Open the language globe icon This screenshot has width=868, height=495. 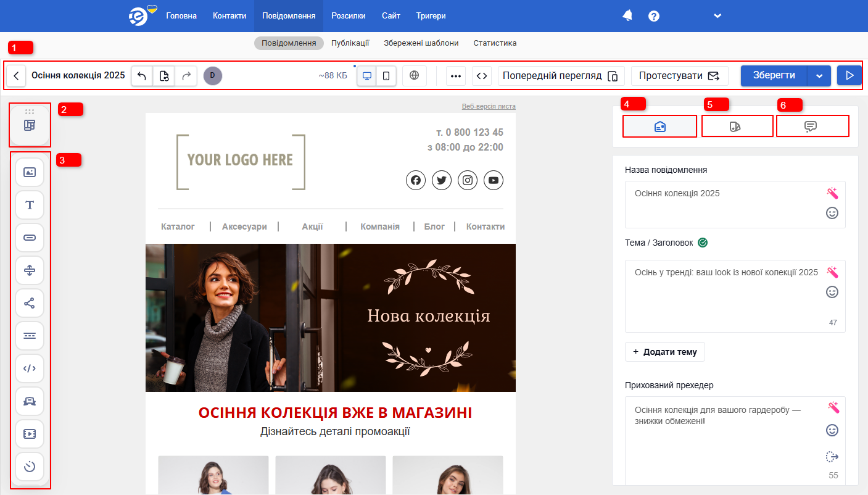415,76
